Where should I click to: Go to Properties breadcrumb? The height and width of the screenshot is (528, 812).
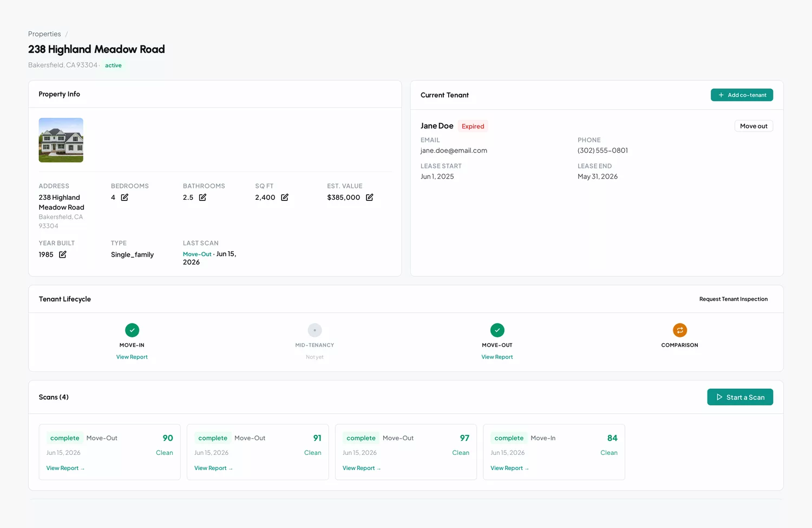[44, 34]
